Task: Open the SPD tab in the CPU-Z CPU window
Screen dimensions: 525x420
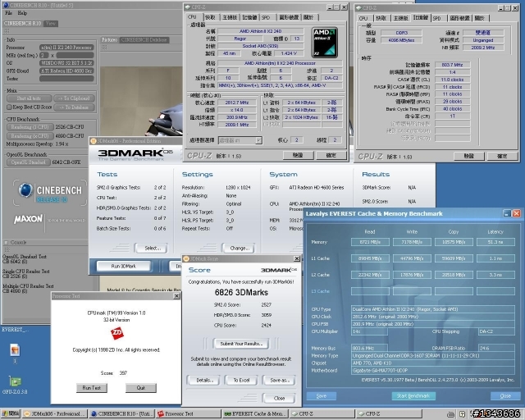Action: 266,17
